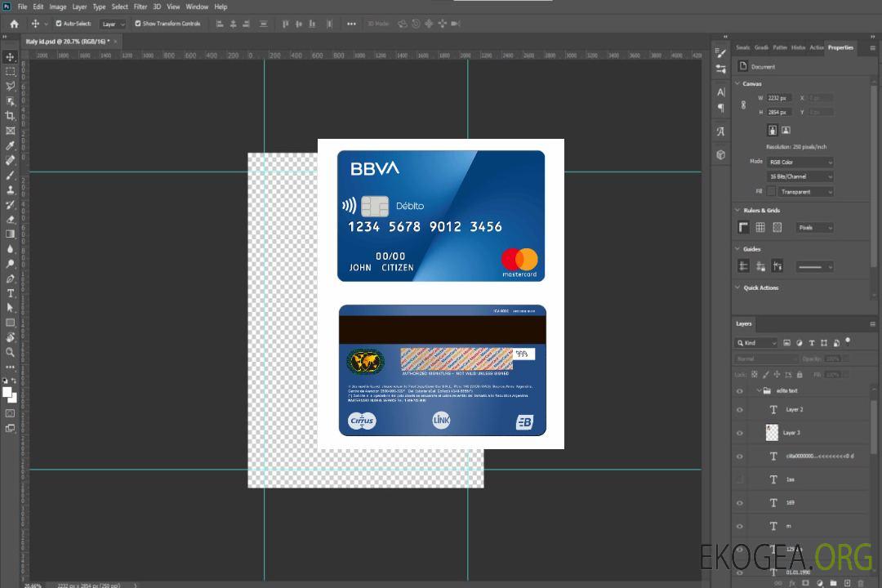
Task: Open the File menu
Action: [x=23, y=7]
